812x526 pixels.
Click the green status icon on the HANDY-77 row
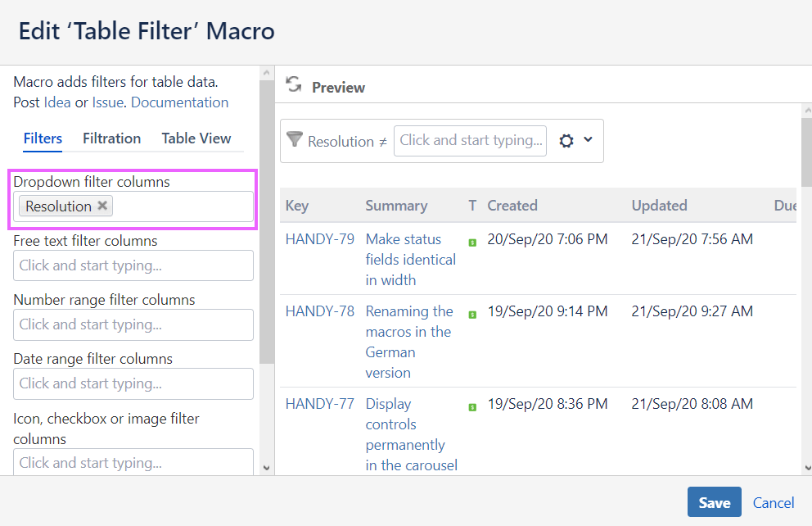pos(472,408)
